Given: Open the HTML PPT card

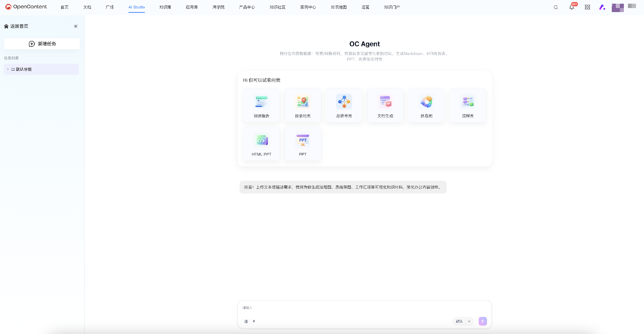Looking at the screenshot, I should click(x=262, y=144).
